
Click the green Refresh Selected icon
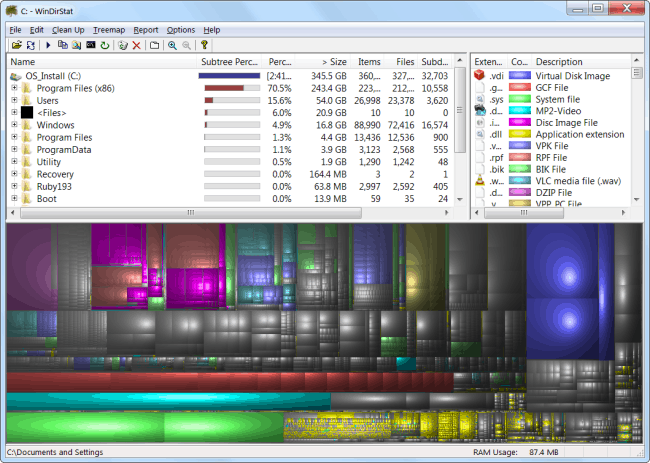pos(105,45)
